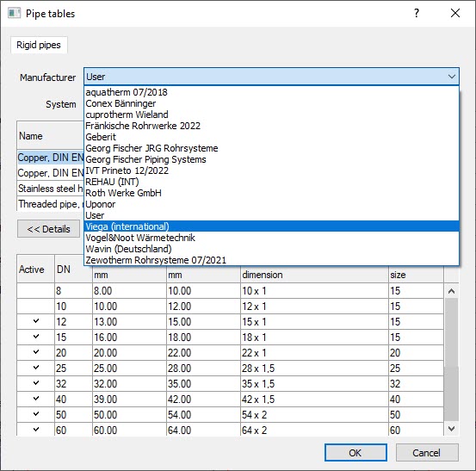Select the Stainless steel row

tap(51, 189)
